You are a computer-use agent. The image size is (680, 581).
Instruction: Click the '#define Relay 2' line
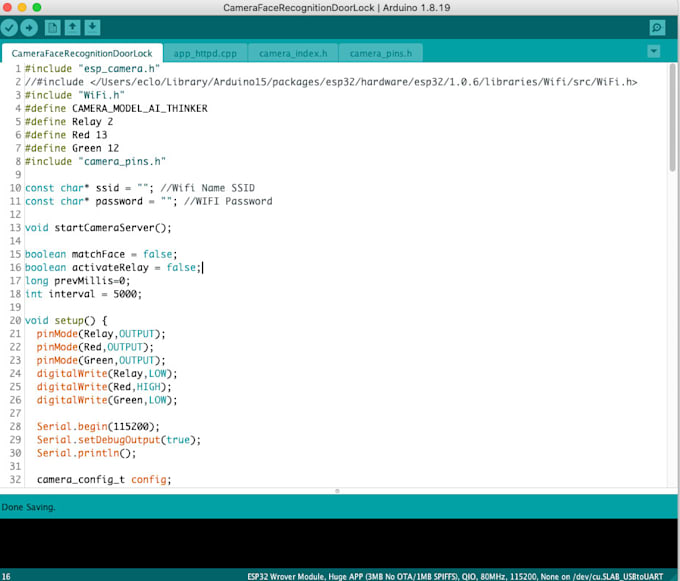[x=69, y=122]
